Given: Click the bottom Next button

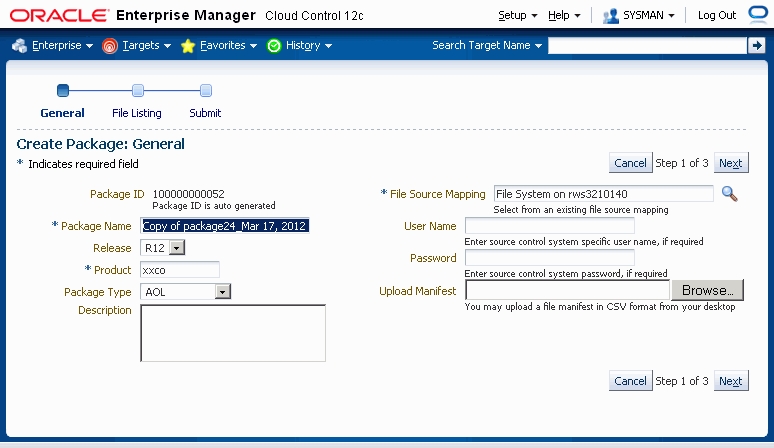Looking at the screenshot, I should [x=731, y=381].
